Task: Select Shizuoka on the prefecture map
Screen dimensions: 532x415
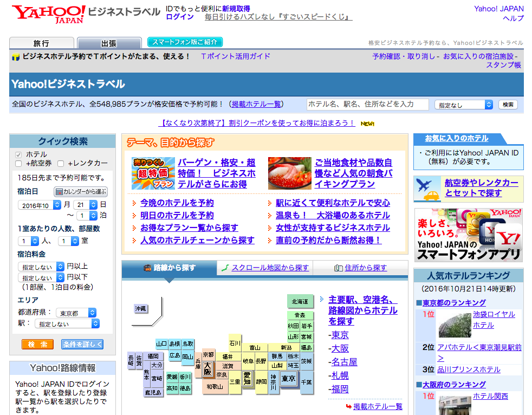Action: [x=261, y=382]
